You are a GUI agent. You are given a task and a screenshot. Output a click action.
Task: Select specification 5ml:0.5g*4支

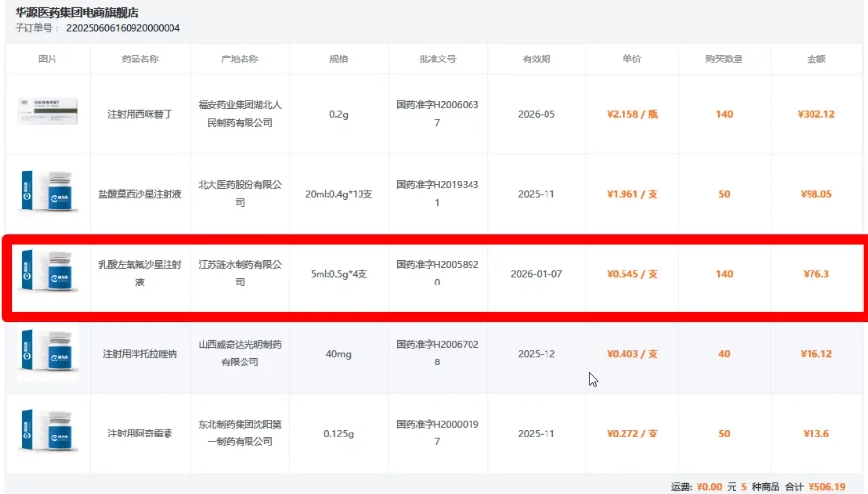tap(339, 274)
